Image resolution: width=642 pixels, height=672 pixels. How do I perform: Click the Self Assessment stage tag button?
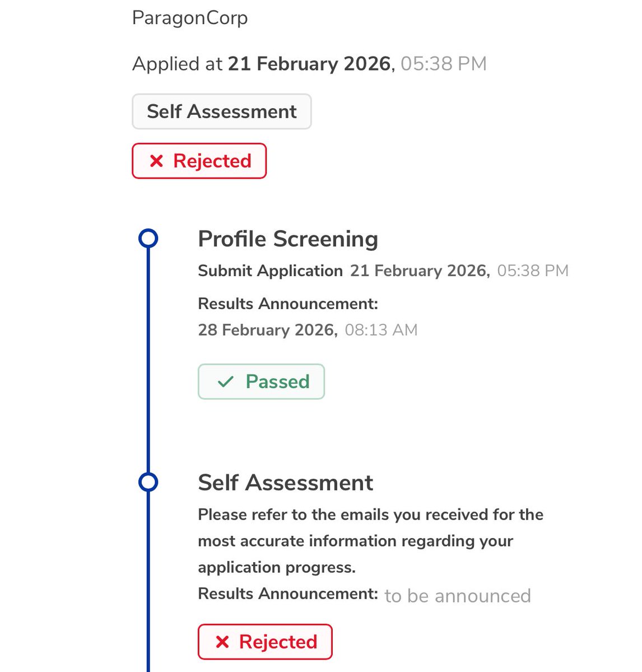221,111
